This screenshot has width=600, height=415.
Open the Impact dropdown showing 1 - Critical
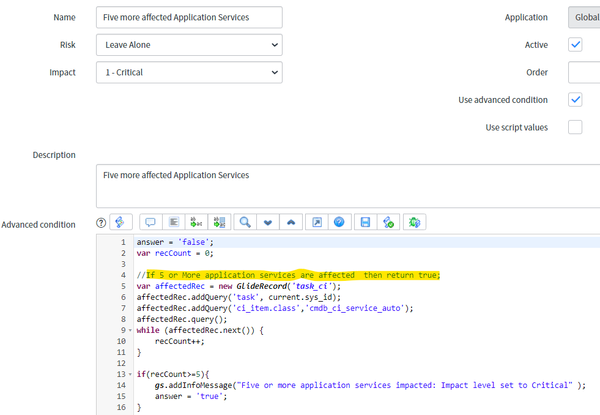point(189,72)
